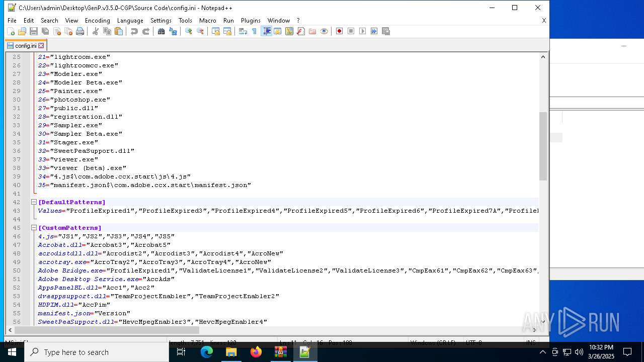Click the Undo arrow icon
The width and height of the screenshot is (644, 362).
click(x=134, y=31)
